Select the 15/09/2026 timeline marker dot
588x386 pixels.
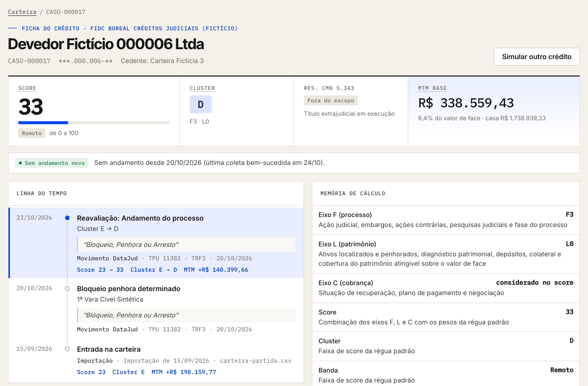(67, 349)
